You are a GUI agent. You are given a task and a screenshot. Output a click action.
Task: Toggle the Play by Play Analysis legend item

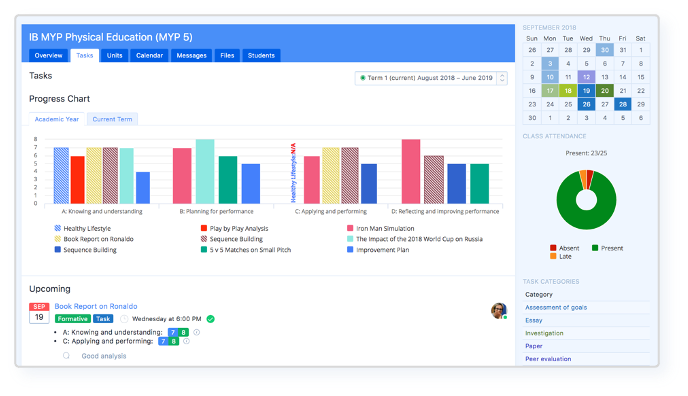coord(234,228)
